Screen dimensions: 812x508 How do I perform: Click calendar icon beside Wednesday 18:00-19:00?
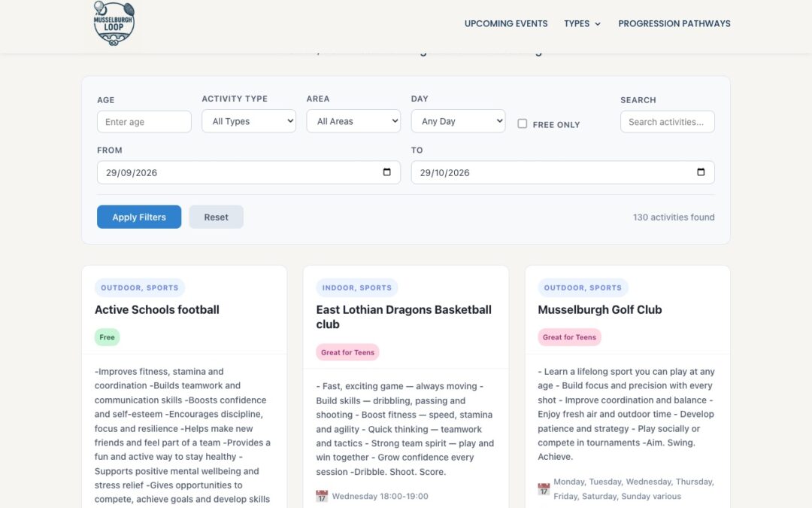[322, 496]
